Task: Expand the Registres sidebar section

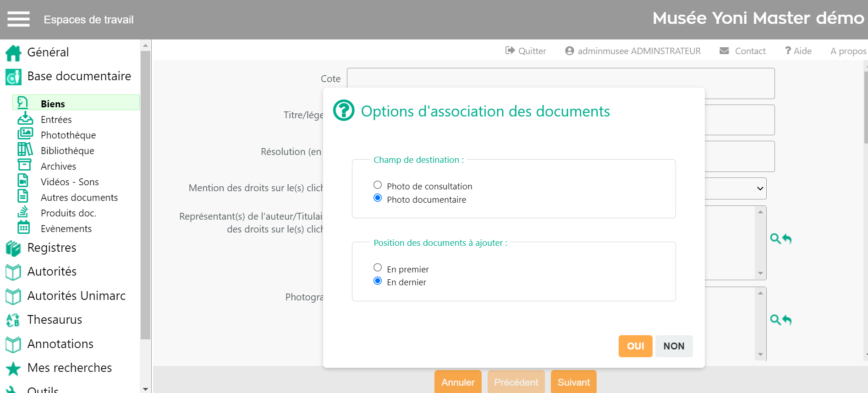Action: 52,248
